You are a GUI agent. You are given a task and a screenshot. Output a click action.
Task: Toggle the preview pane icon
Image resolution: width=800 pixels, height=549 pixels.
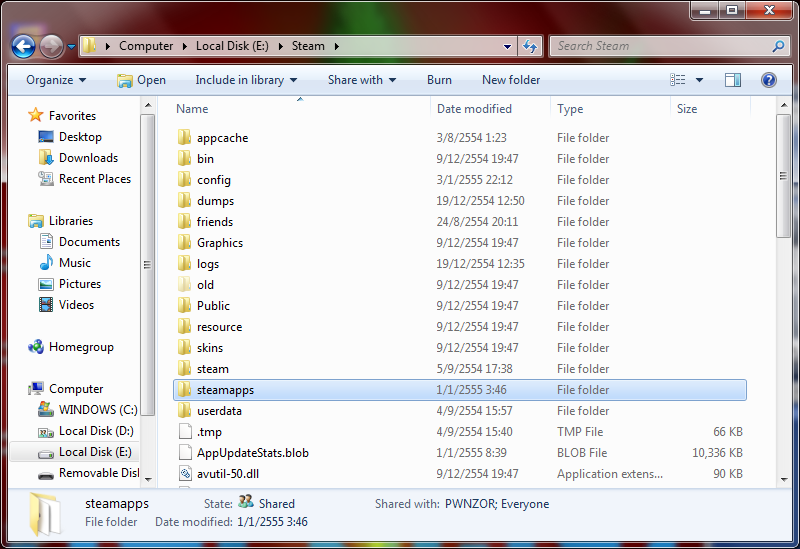click(733, 80)
